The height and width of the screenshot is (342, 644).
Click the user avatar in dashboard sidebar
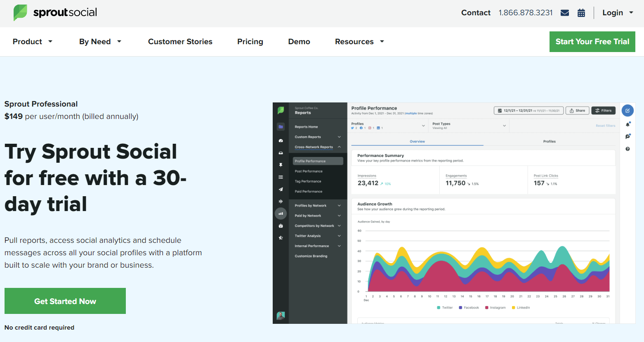281,316
